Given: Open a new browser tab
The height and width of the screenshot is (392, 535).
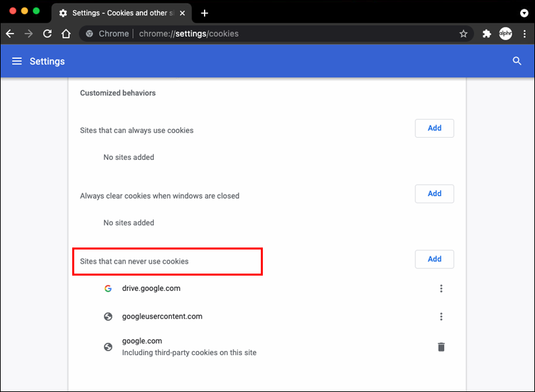Looking at the screenshot, I should pos(205,13).
